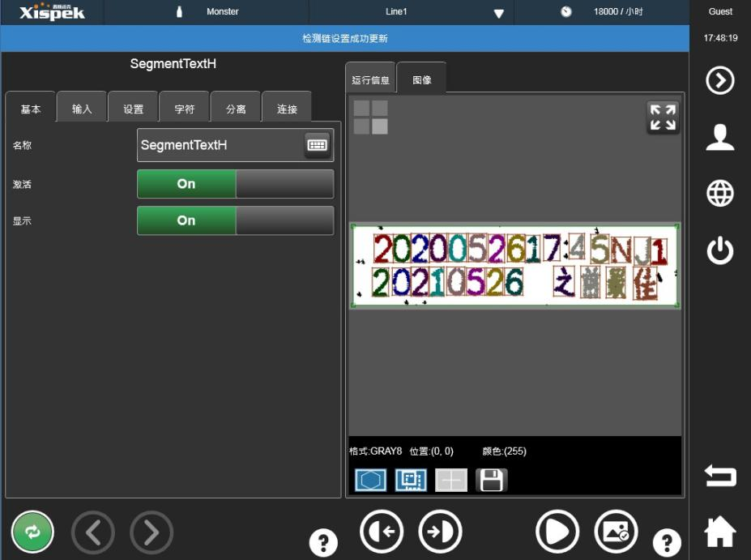Click the Monster bottle product icon
This screenshot has height=560, width=751.
179,11
